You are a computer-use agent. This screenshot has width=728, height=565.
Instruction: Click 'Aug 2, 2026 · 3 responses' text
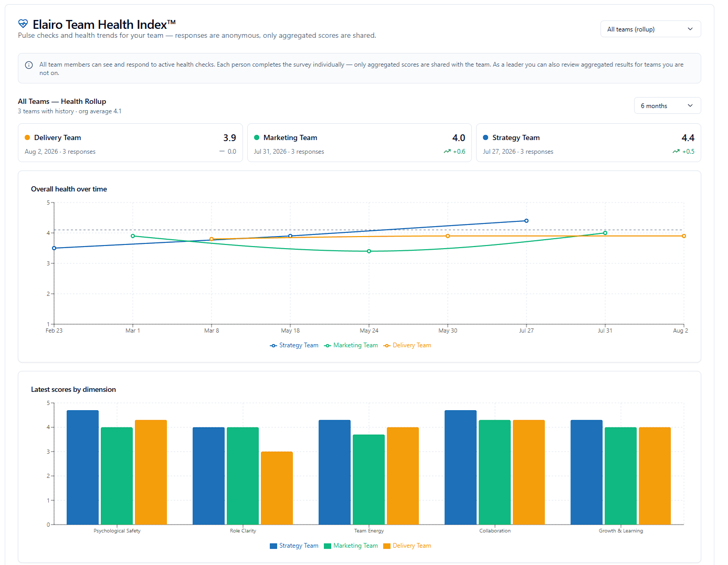pos(60,152)
